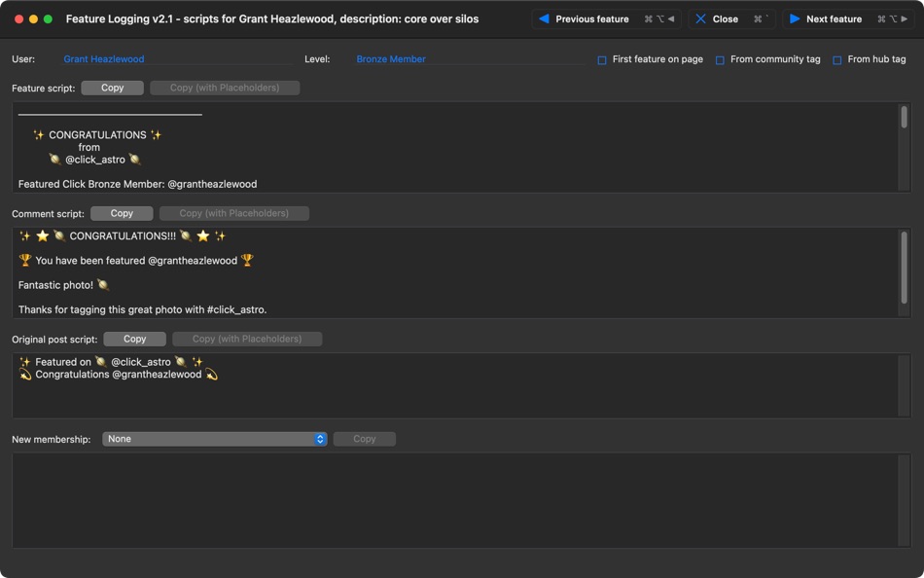Copy the comment script
The width and height of the screenshot is (924, 578).
tap(121, 213)
